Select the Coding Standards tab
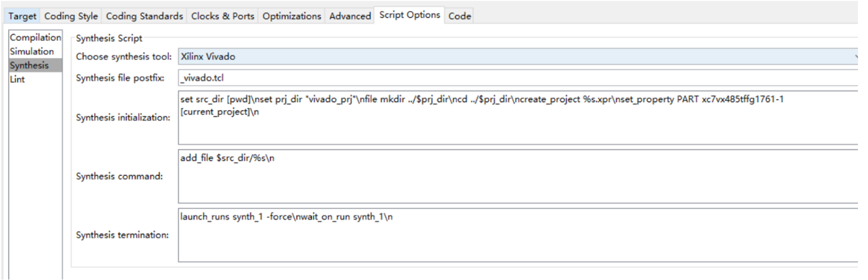868x280 pixels. pyautogui.click(x=144, y=16)
